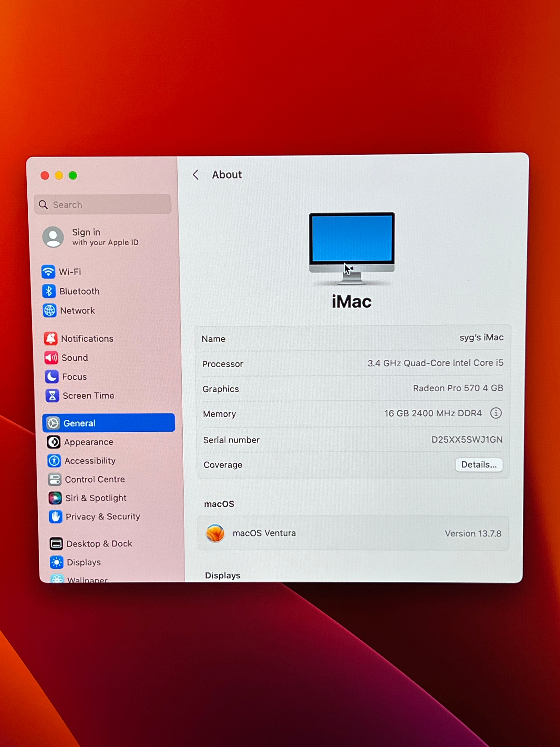Viewport: 560px width, 747px height.
Task: Select Bluetooth label in sidebar
Action: click(x=79, y=291)
